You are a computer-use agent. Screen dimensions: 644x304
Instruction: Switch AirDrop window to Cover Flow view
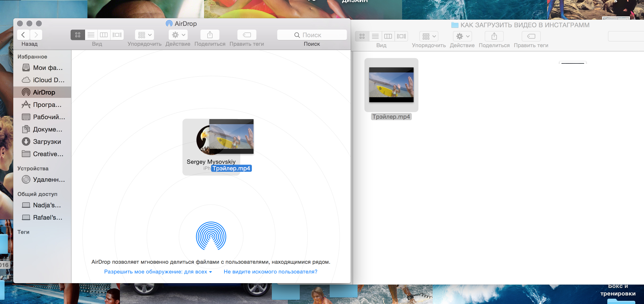pos(117,35)
